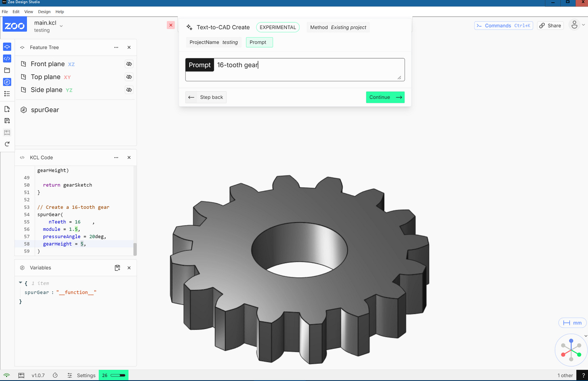Screen dimensions: 588x381
Task: Select Side plane in Feature Tree
Action: pyautogui.click(x=46, y=90)
